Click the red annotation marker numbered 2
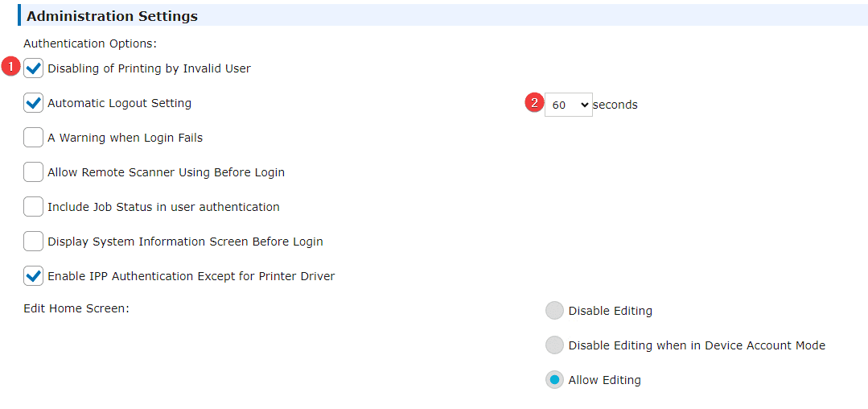Screen dimensions: 868x409 (x=534, y=103)
